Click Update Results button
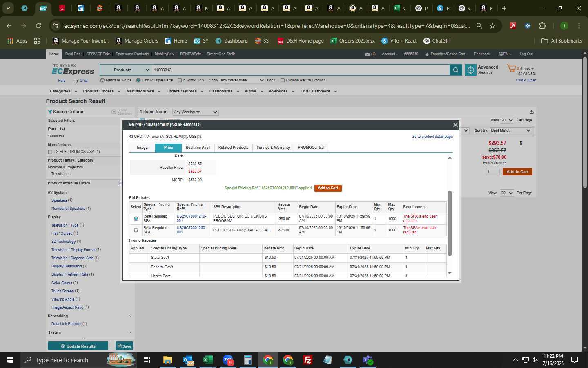588x368 pixels. click(78, 346)
